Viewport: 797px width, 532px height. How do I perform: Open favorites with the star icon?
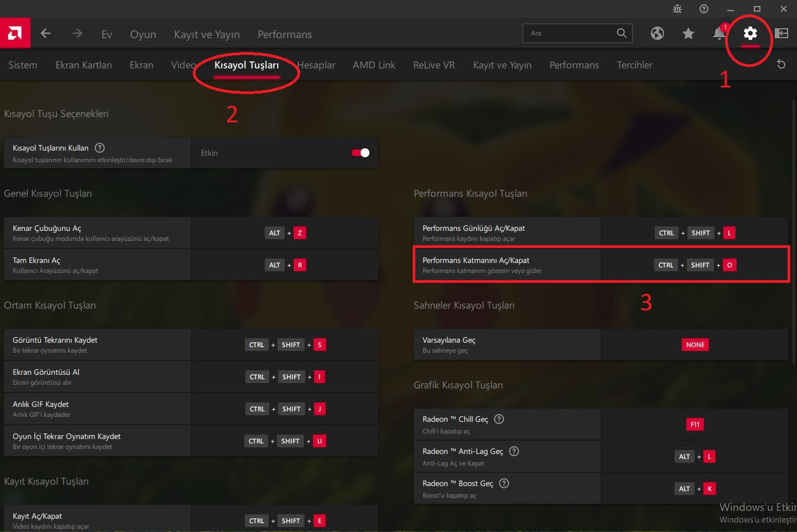688,34
